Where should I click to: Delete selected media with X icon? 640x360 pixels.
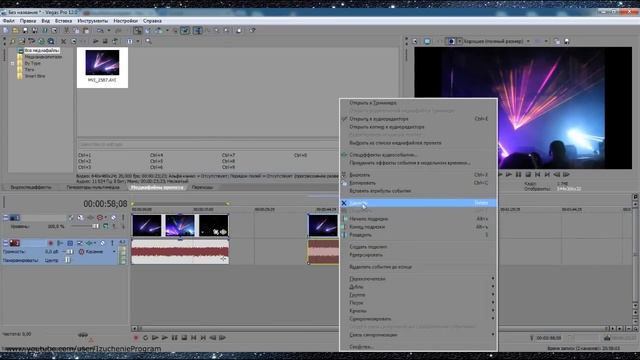[63, 41]
